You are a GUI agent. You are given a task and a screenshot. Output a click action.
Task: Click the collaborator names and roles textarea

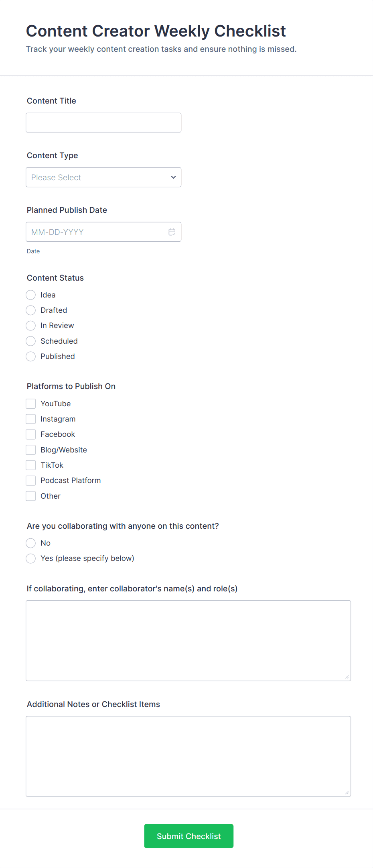tap(188, 641)
